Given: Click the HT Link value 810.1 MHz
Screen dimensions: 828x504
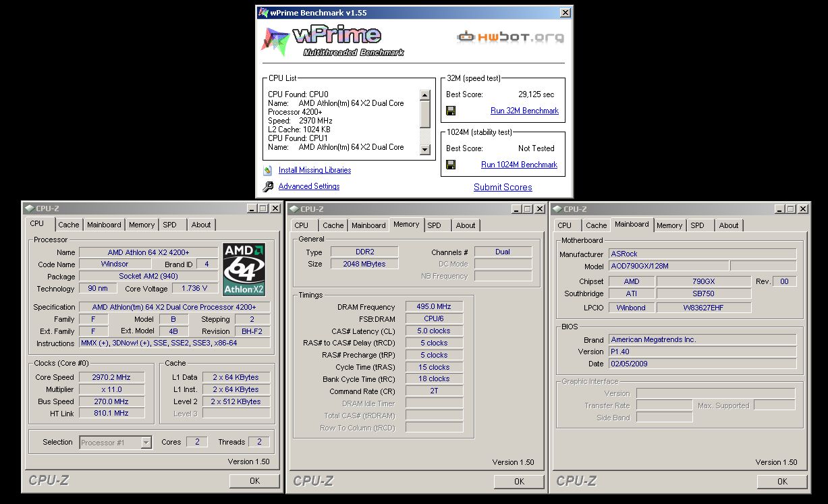Looking at the screenshot, I should pos(111,413).
